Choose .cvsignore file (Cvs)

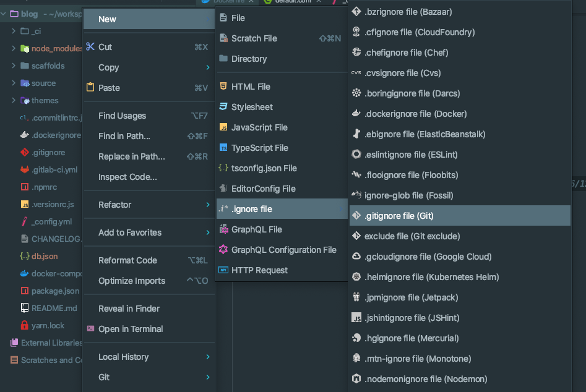[460, 73]
